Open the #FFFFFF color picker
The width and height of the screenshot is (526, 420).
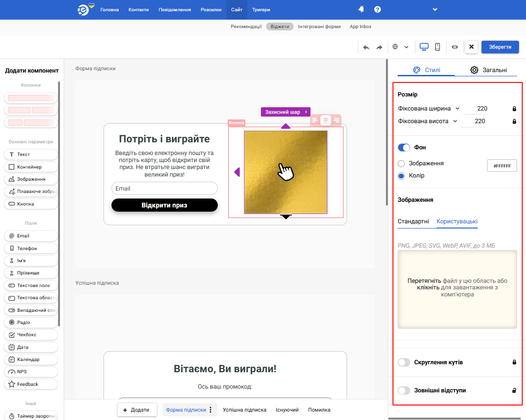click(502, 166)
